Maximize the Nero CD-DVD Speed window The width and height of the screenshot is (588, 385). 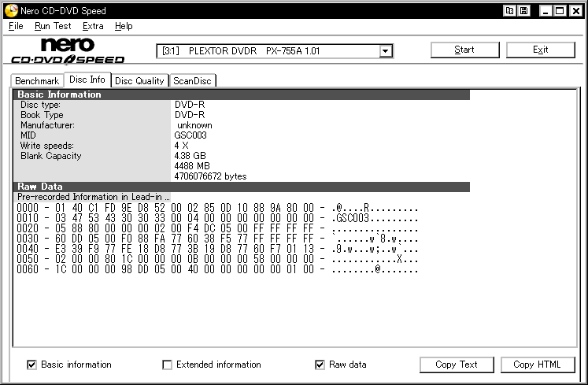pyautogui.click(x=560, y=11)
